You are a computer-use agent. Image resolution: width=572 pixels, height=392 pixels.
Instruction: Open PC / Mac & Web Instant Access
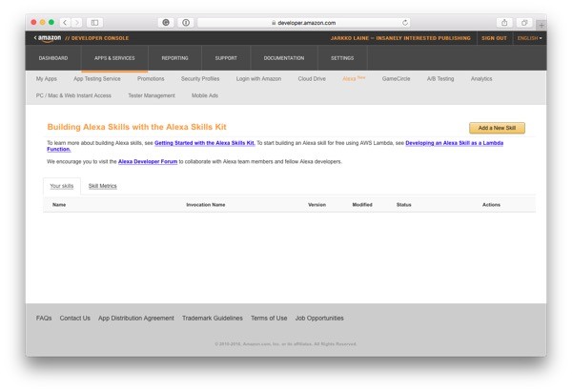73,95
